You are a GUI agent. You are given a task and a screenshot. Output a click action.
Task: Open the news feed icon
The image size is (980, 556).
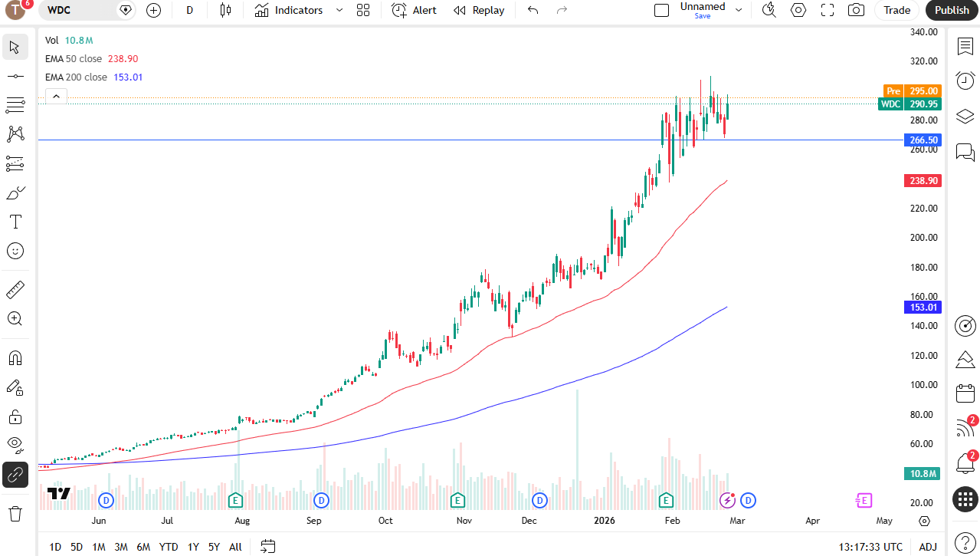point(965,429)
